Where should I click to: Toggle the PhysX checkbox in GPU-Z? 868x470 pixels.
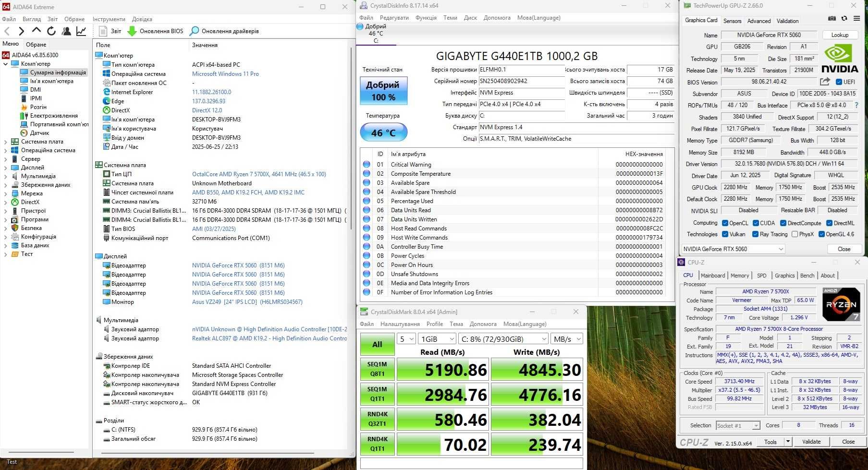(795, 234)
